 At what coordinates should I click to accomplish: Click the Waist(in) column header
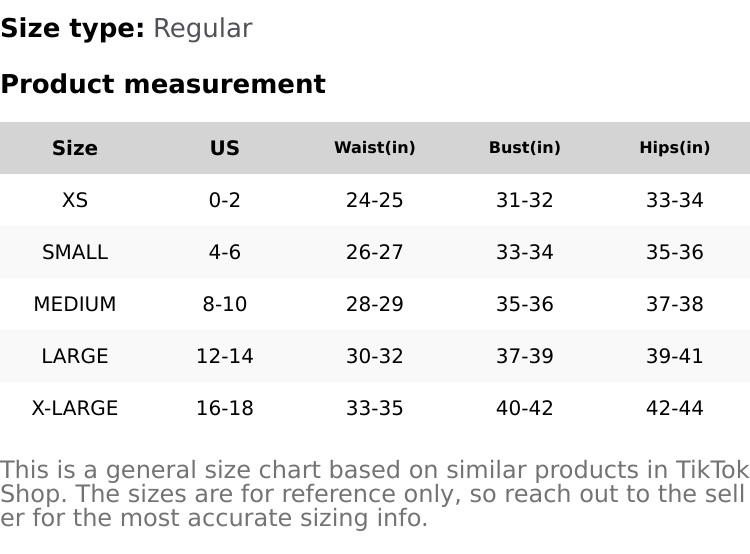click(x=375, y=148)
